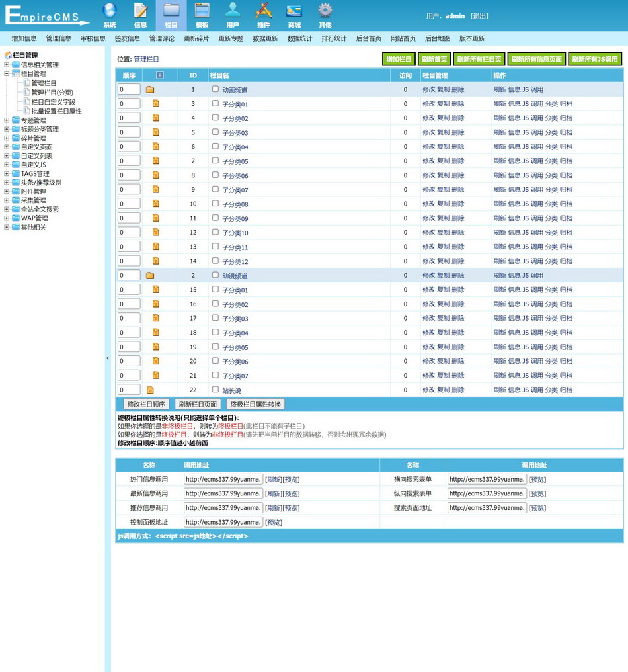Viewport: 628px width, 672px height.
Task: Open the 系统 (System) globe icon
Action: pyautogui.click(x=110, y=10)
